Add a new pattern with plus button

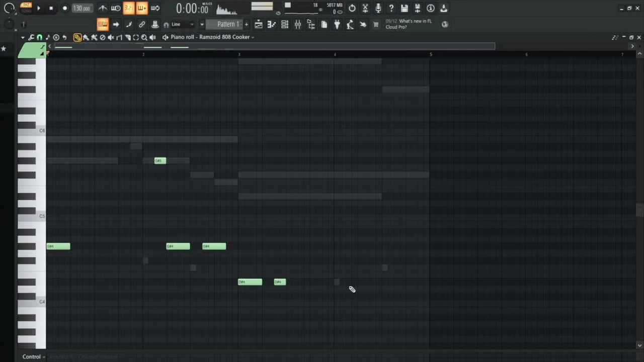pos(246,24)
